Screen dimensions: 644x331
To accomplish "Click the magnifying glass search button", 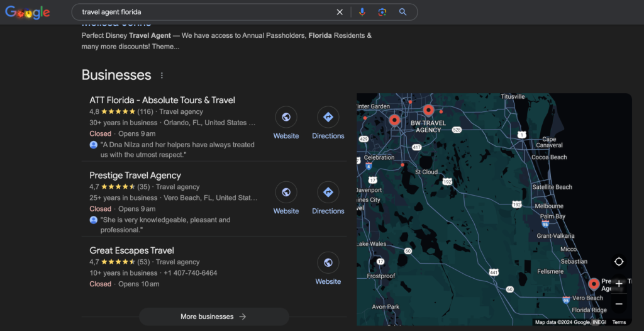I will click(x=402, y=12).
